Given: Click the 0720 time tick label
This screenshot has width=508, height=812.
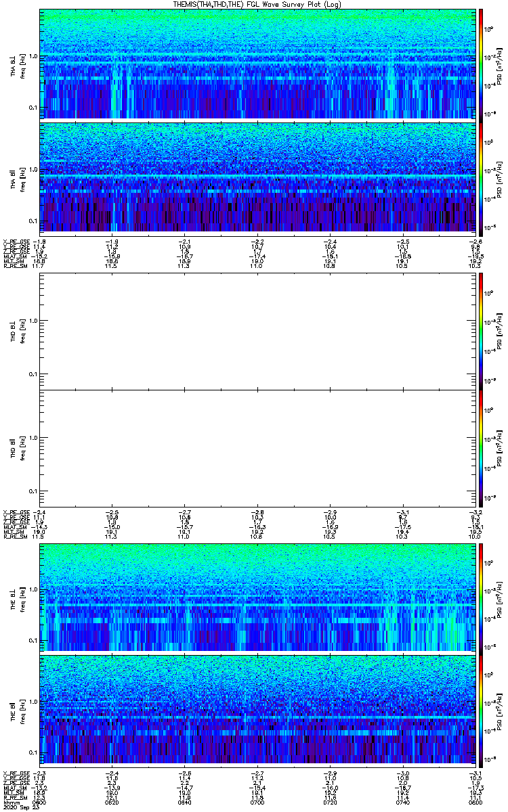Looking at the screenshot, I should click(330, 804).
